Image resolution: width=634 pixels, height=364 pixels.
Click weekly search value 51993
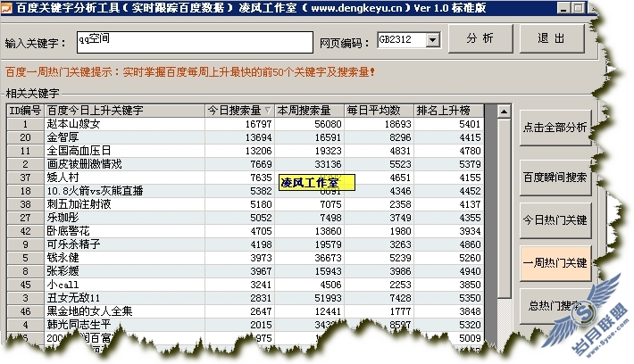(328, 297)
